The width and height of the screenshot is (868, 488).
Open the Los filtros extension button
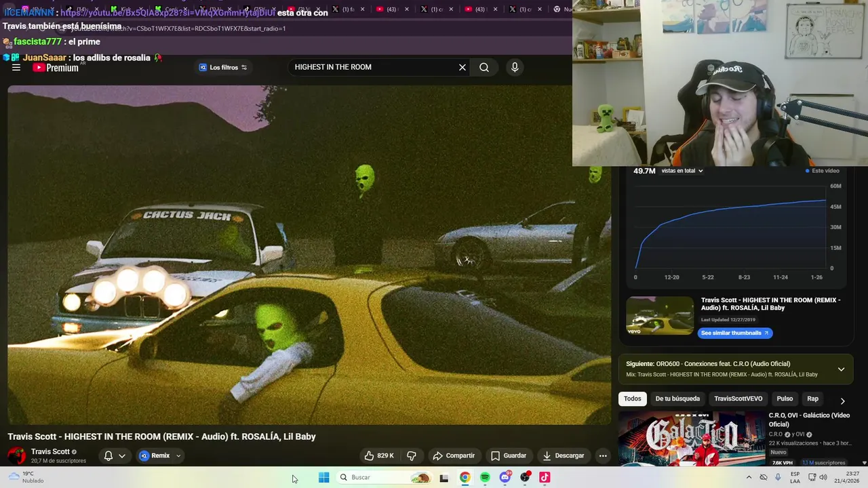(222, 67)
